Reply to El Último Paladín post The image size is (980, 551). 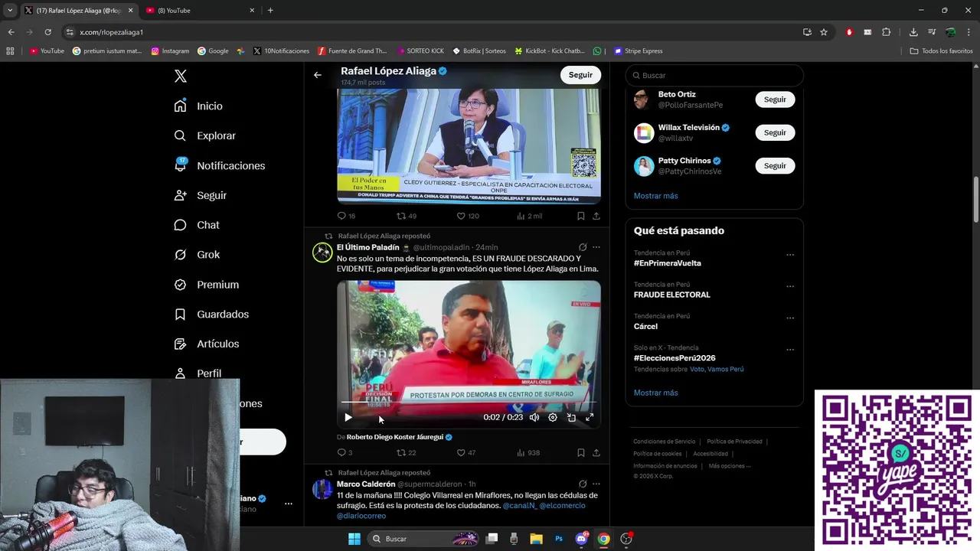(345, 452)
